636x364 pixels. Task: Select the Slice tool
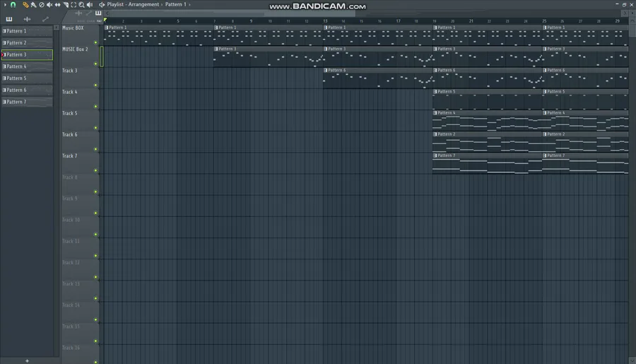point(66,5)
